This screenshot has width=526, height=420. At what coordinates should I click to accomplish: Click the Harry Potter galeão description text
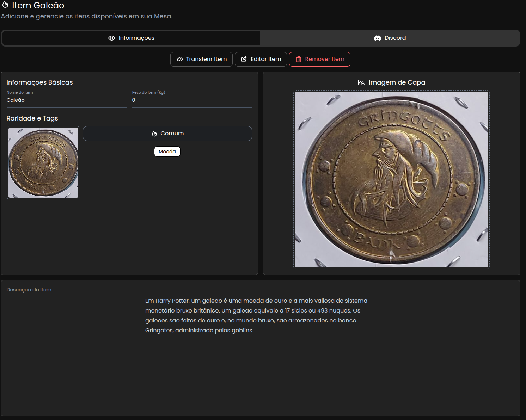click(x=256, y=315)
